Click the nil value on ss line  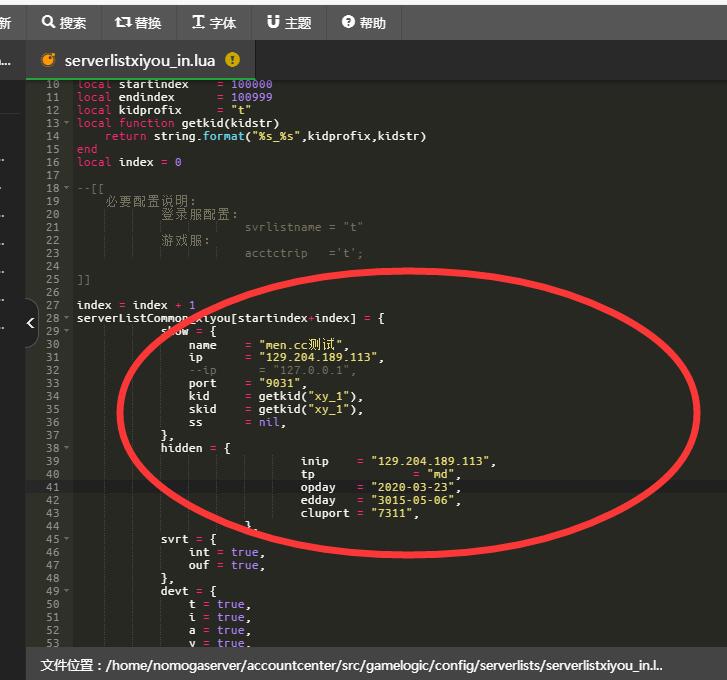pos(269,422)
